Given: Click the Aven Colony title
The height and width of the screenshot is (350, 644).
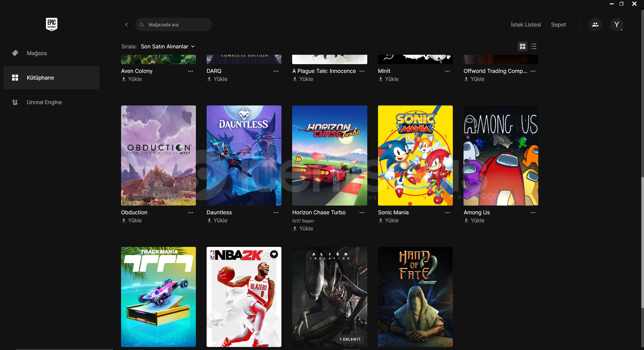Looking at the screenshot, I should (137, 71).
